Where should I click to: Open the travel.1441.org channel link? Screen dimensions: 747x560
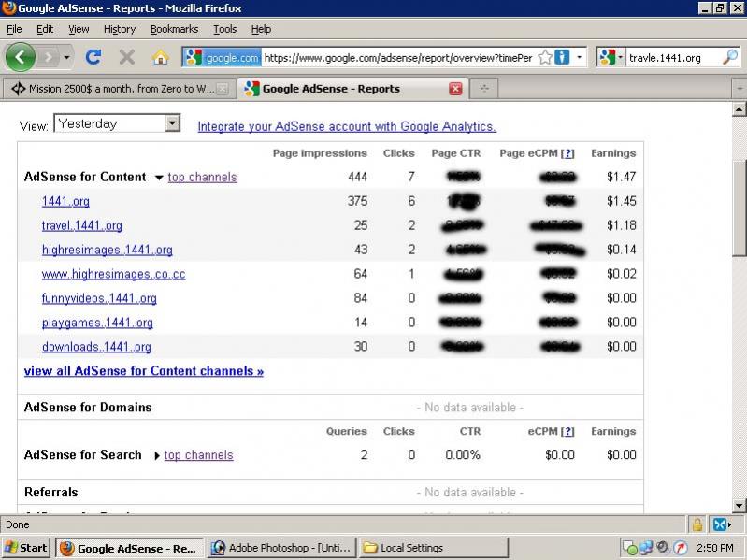(82, 225)
